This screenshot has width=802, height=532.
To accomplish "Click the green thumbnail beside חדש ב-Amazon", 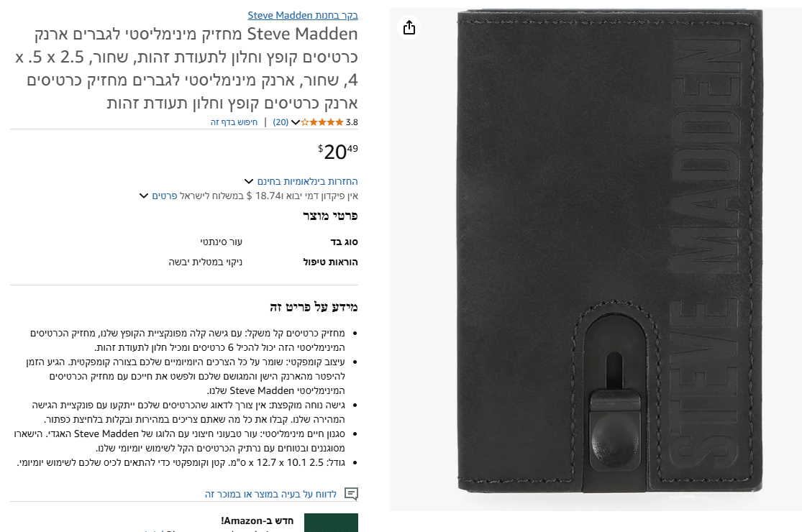I will click(331, 523).
